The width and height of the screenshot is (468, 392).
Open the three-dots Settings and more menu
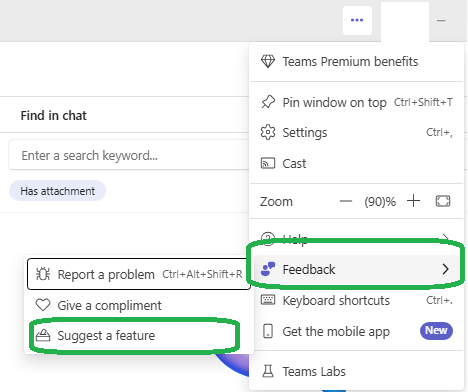point(357,20)
